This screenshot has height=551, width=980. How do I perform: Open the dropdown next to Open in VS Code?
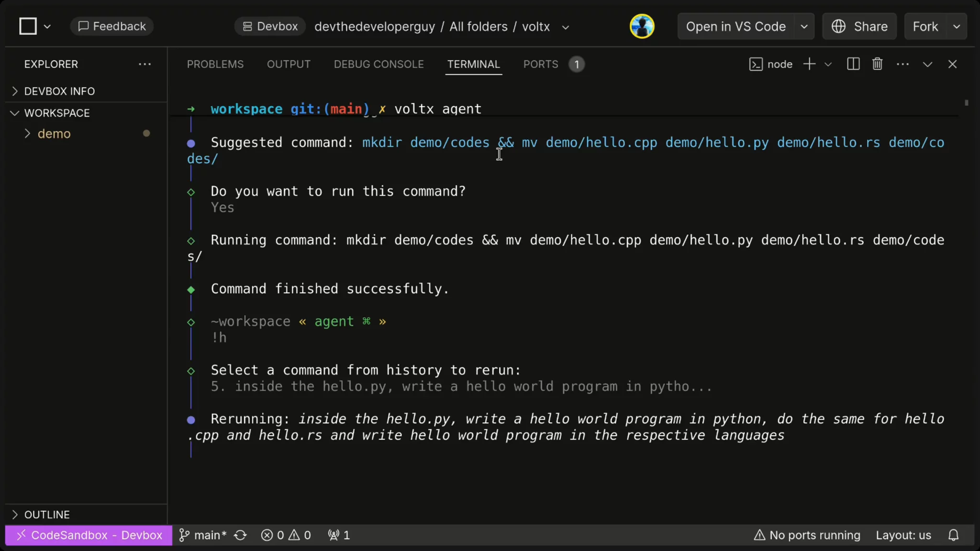(804, 26)
